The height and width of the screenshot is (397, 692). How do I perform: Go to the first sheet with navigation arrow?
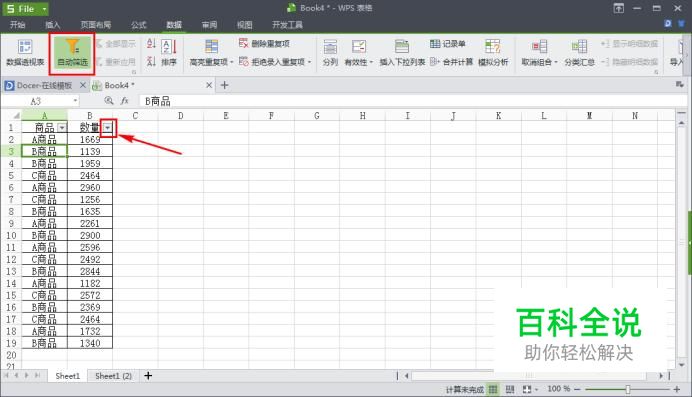pyautogui.click(x=6, y=375)
